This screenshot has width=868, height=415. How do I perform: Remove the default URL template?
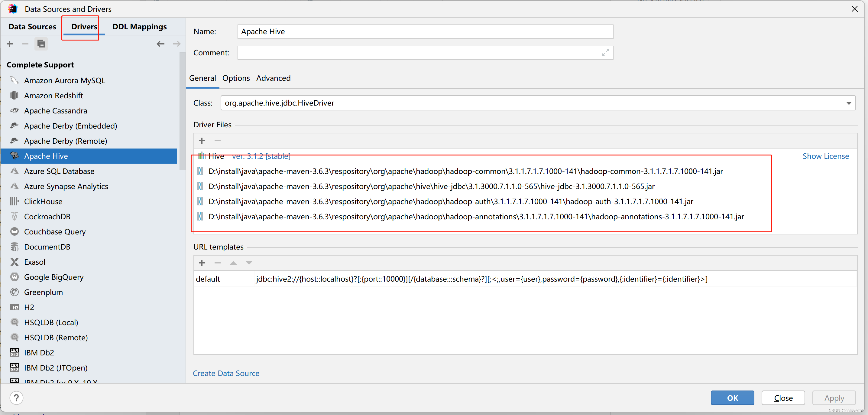pyautogui.click(x=217, y=263)
